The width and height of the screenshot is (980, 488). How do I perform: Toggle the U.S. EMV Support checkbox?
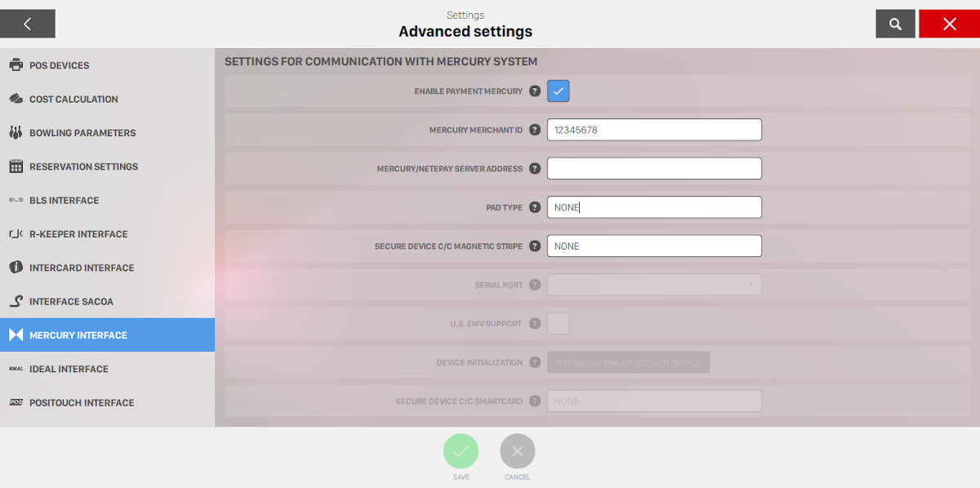558,323
